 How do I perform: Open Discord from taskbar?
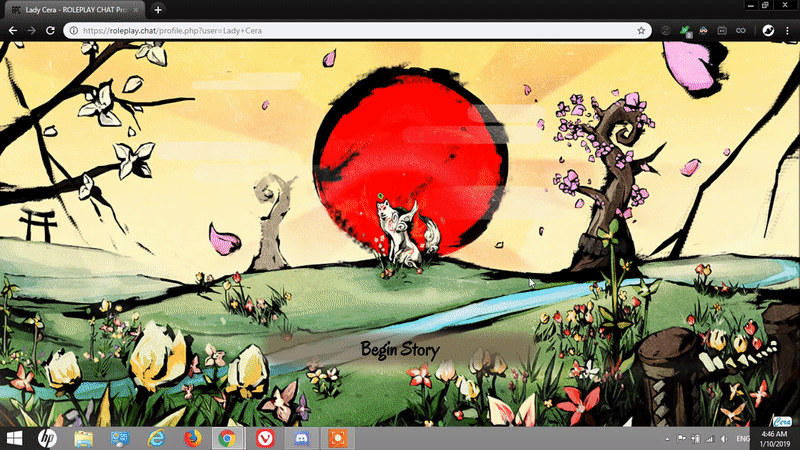302,438
